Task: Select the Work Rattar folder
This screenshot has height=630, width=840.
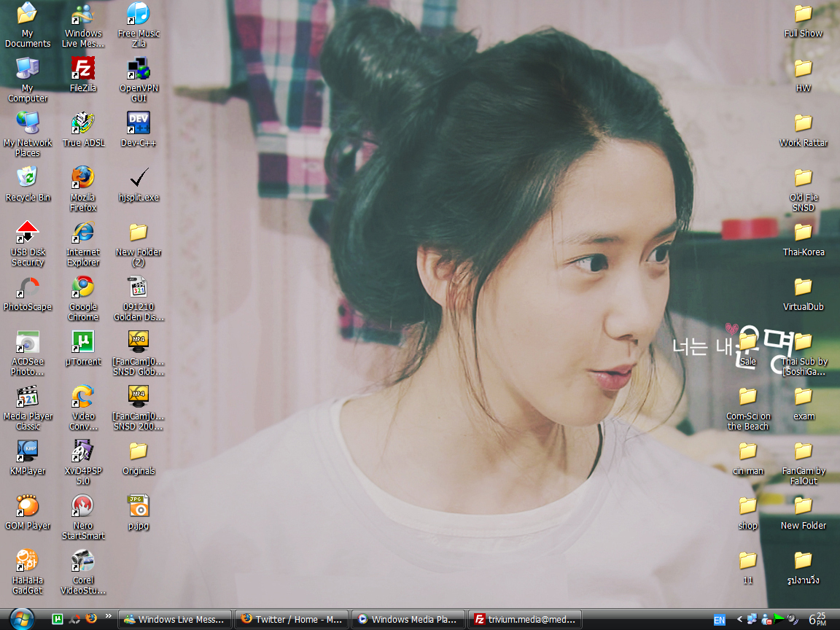Action: click(803, 129)
